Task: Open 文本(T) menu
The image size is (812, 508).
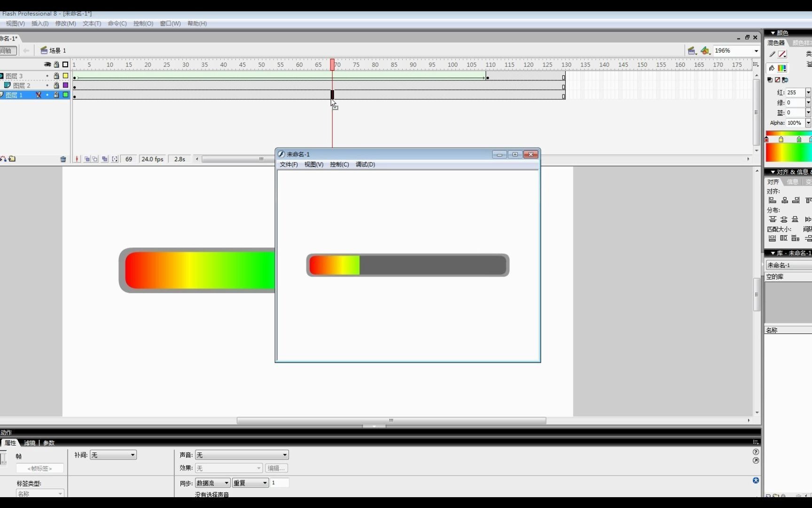Action: coord(92,24)
